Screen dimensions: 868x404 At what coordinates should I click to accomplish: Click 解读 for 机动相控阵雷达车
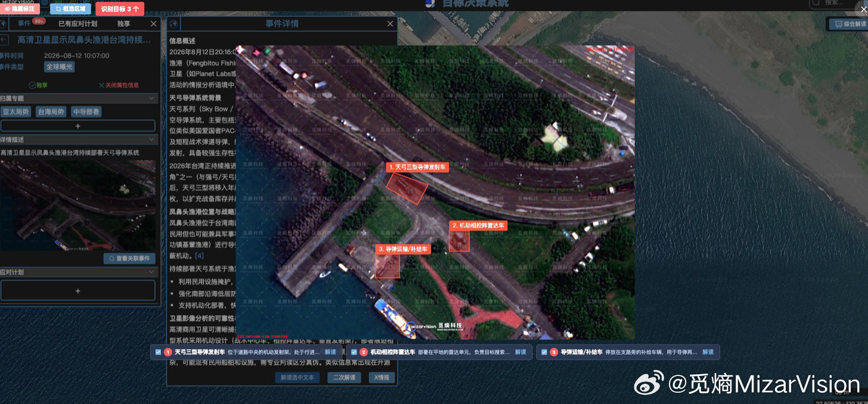click(x=521, y=352)
